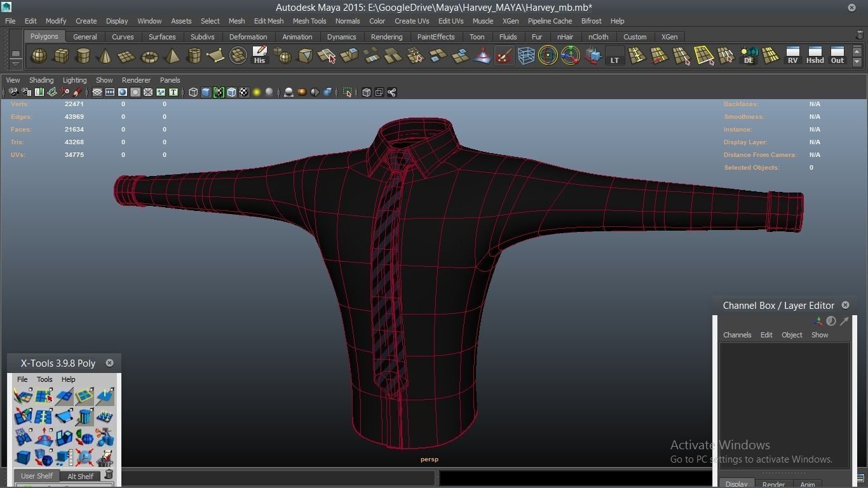Toggle Isolate Select in viewport toolbar
The image size is (868, 488).
coord(347,93)
